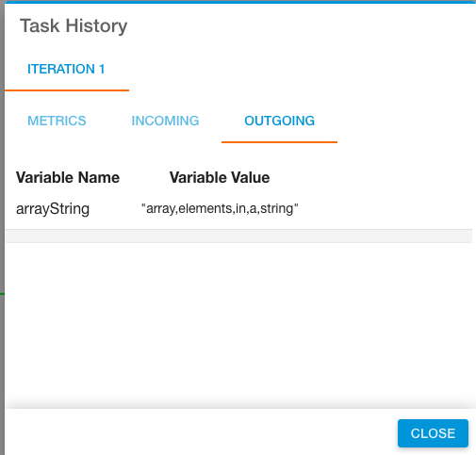
Task: Click the footer bar left of CLOSE
Action: pyautogui.click(x=201, y=432)
